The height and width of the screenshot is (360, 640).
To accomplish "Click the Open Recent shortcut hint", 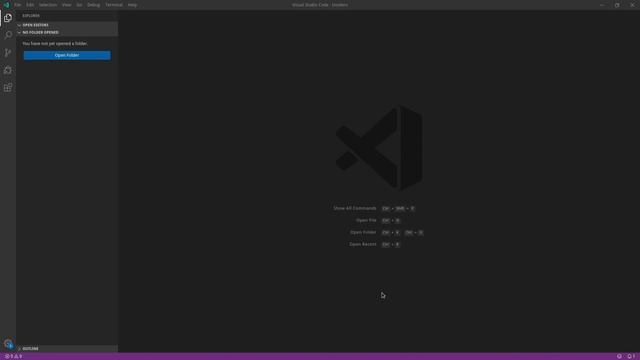I will pos(375,244).
